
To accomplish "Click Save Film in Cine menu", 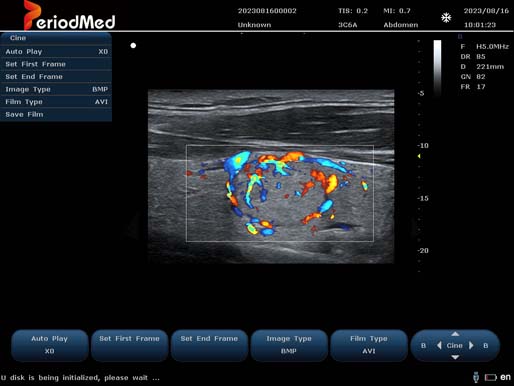I will [56, 114].
